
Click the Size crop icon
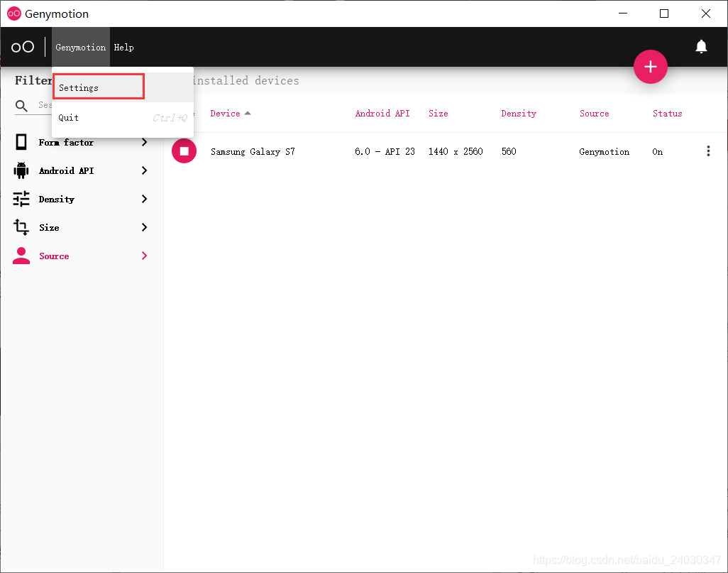pos(21,227)
